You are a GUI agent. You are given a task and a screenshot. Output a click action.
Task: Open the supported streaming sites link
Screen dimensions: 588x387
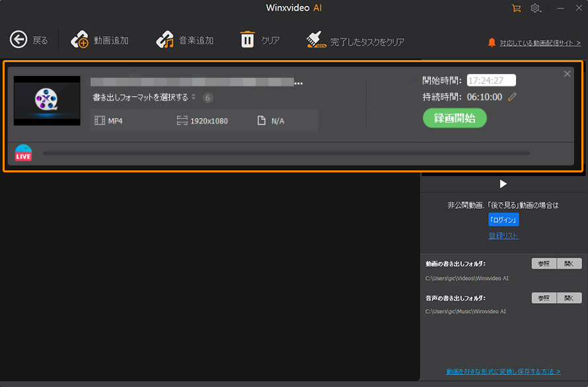(x=539, y=42)
